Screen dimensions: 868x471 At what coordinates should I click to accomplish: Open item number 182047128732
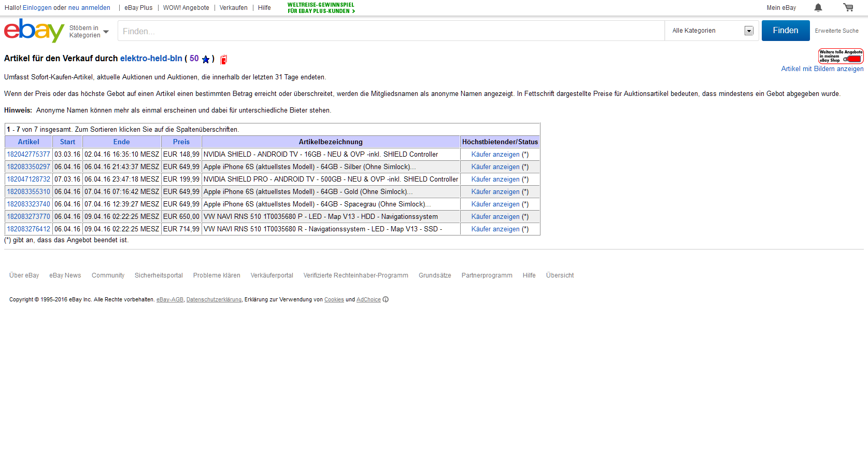29,179
